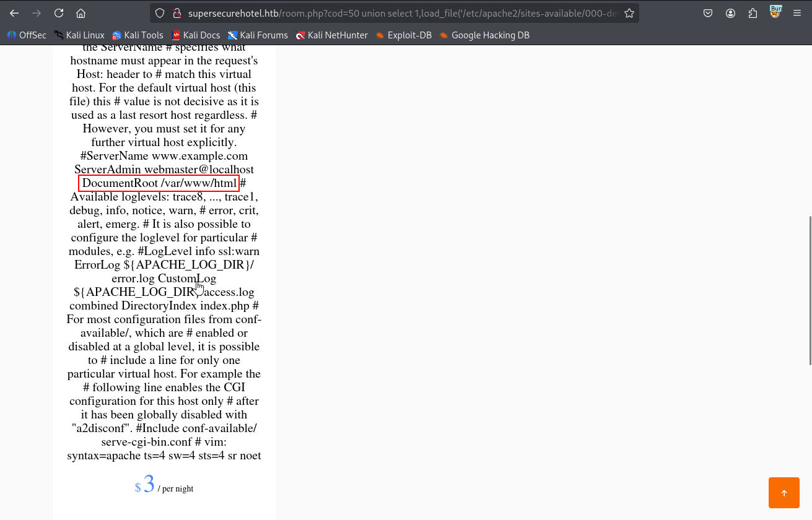Click the insecure connection padlock icon

point(177,13)
